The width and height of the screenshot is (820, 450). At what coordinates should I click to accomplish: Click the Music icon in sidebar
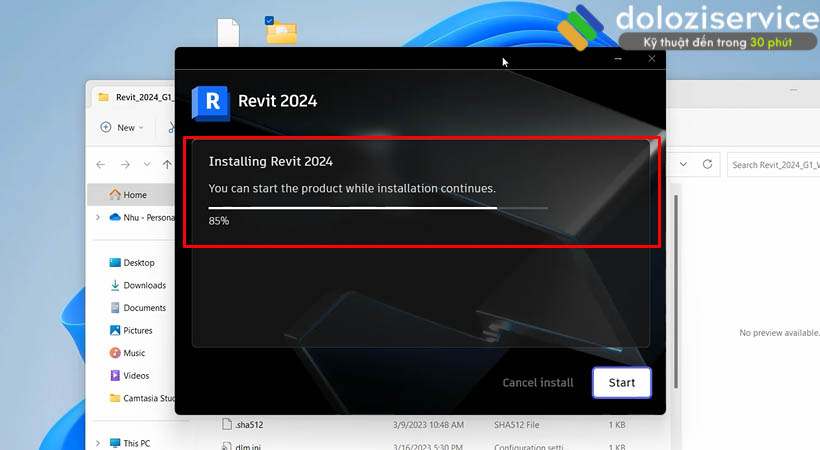[115, 353]
